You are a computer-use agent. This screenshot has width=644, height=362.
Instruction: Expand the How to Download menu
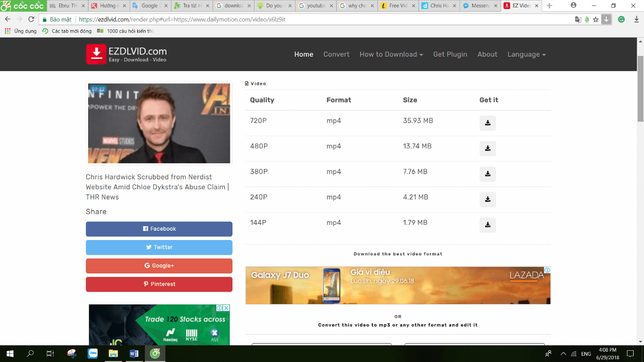tap(391, 54)
